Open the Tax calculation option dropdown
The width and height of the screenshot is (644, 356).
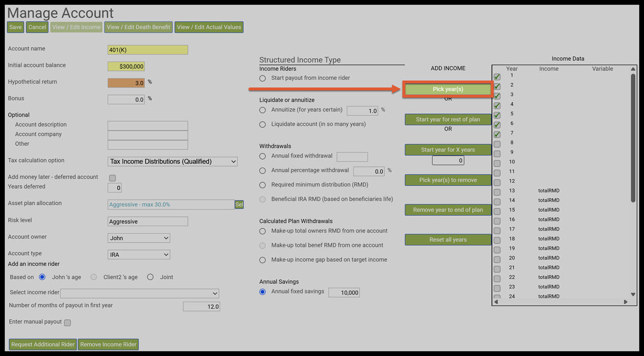(x=172, y=161)
